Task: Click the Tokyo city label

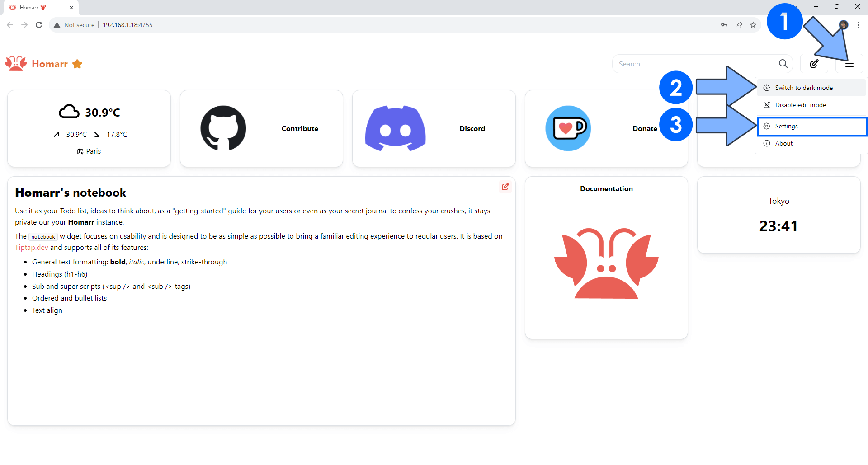Action: tap(778, 201)
